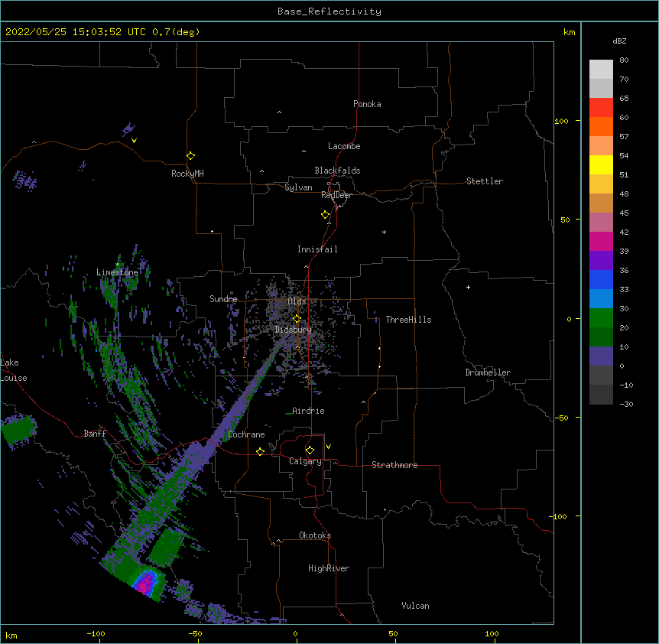This screenshot has width=659, height=644.
Task: Pick the yellow 51-54 dBZ legend swatch
Action: [x=601, y=164]
